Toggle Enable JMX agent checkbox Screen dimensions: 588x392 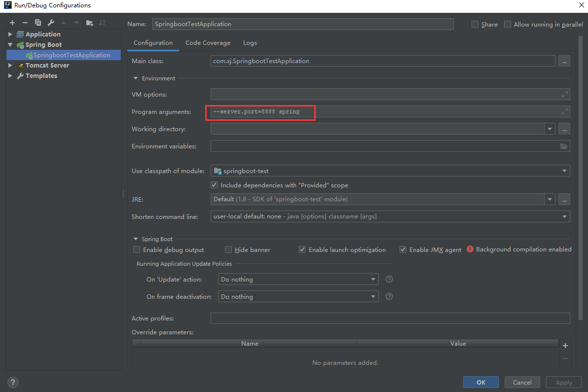(403, 249)
